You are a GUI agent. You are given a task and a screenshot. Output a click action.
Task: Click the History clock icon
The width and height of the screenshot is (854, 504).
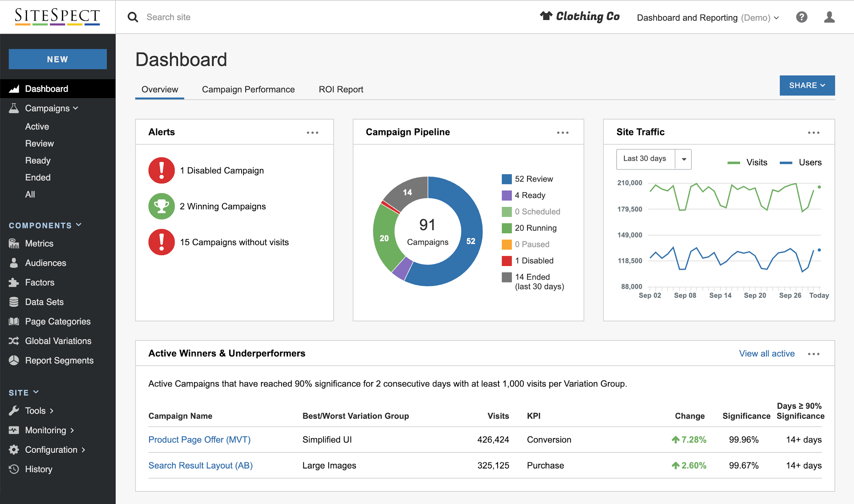pos(14,469)
